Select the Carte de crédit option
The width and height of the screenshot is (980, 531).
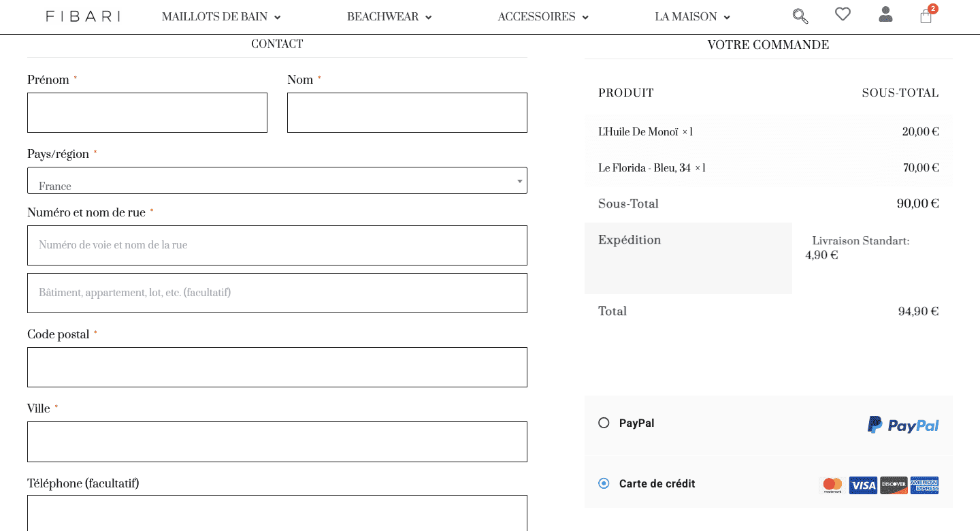[604, 483]
